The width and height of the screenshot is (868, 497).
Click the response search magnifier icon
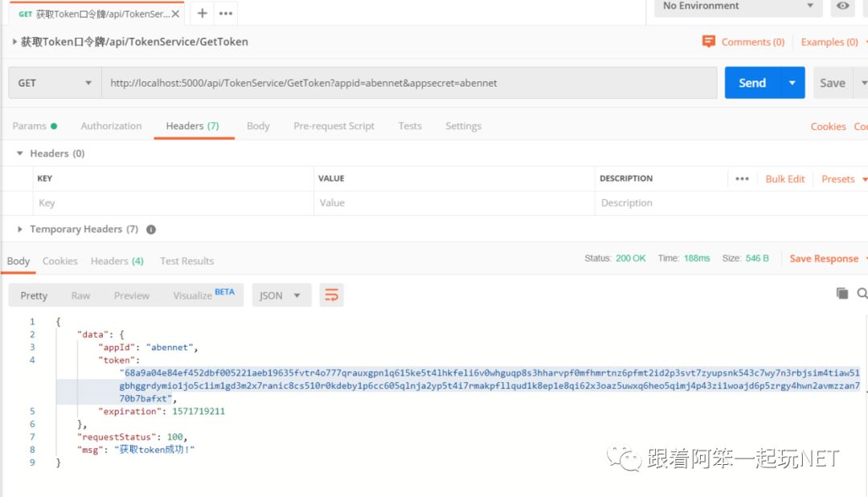tap(862, 293)
